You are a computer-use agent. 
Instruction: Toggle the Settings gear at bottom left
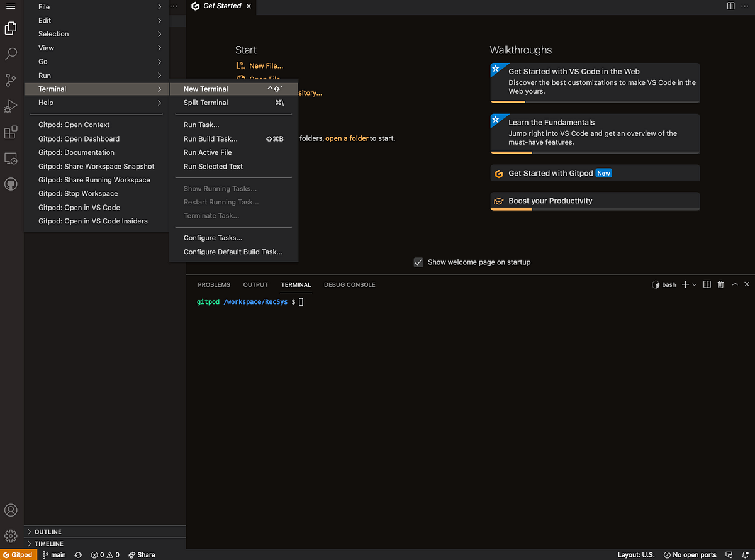(10, 535)
